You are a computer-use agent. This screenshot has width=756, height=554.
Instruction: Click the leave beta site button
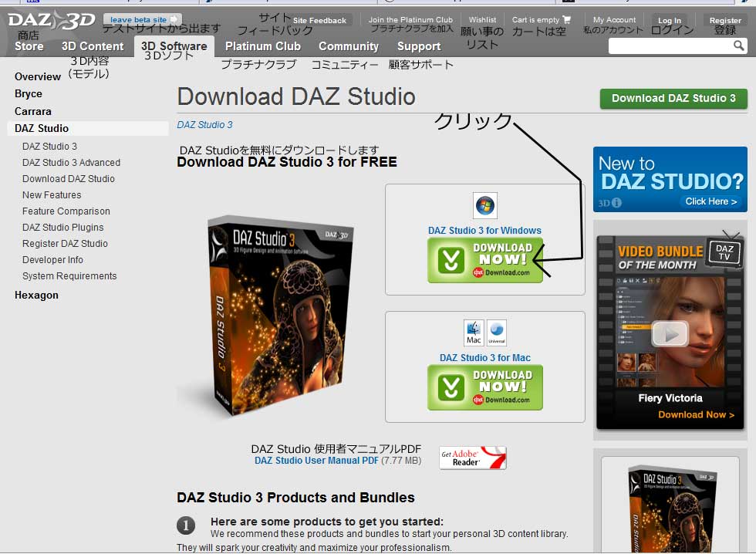coord(143,19)
